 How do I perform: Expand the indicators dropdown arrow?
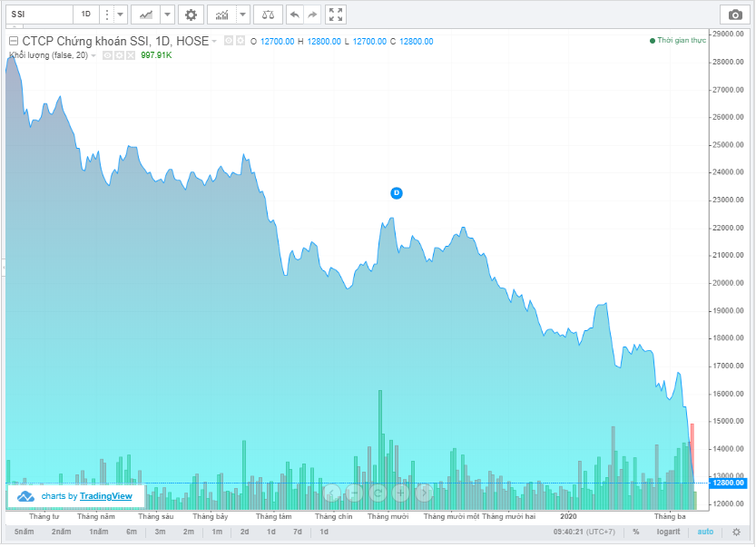click(x=242, y=15)
